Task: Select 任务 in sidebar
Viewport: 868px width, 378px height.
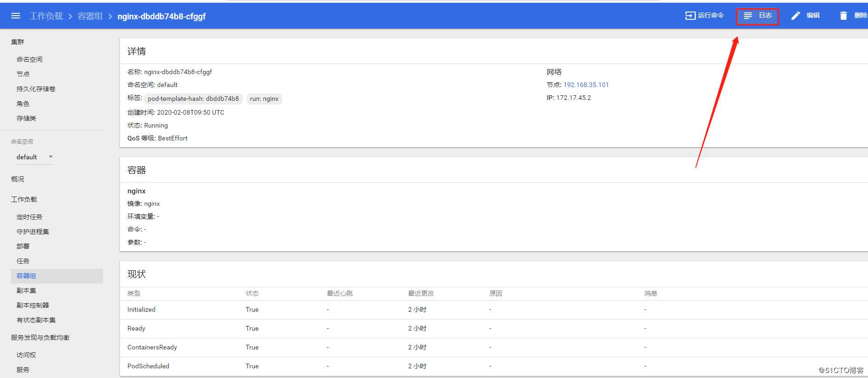Action: click(x=23, y=261)
